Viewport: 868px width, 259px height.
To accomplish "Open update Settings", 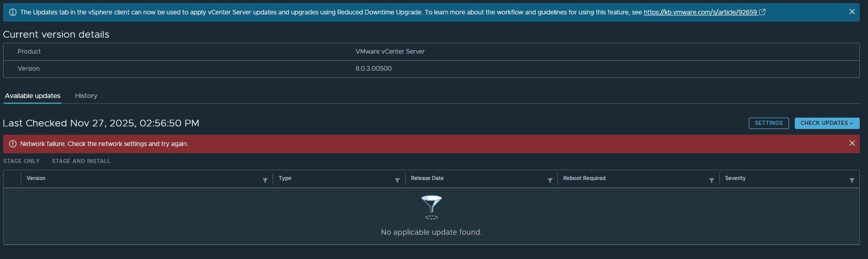I will coord(768,123).
